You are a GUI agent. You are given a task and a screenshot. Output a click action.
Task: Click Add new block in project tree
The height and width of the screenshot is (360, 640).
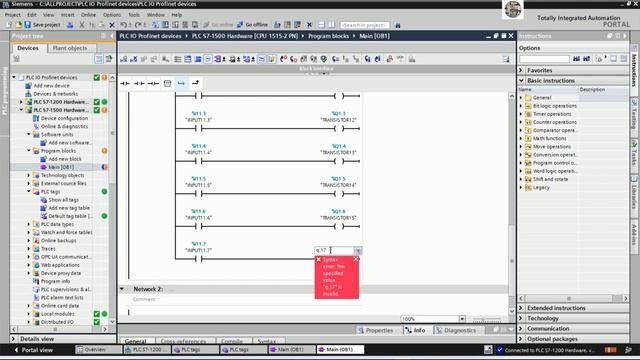pos(65,159)
